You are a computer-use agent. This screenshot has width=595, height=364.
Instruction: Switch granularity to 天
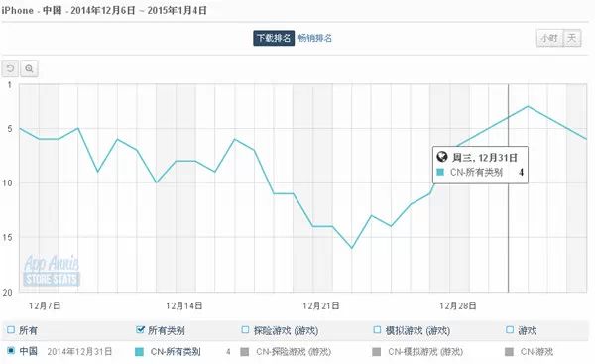tap(572, 38)
